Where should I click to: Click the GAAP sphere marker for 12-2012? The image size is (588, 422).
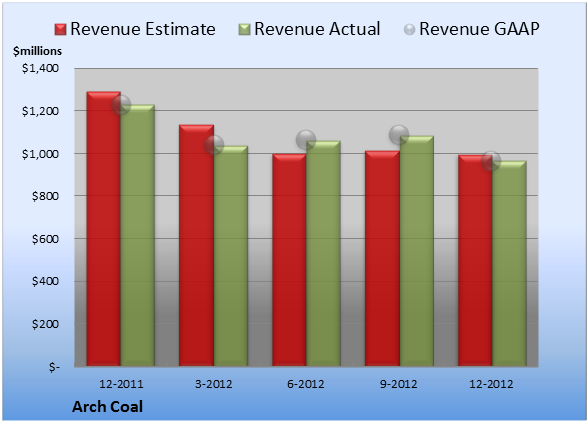491,161
